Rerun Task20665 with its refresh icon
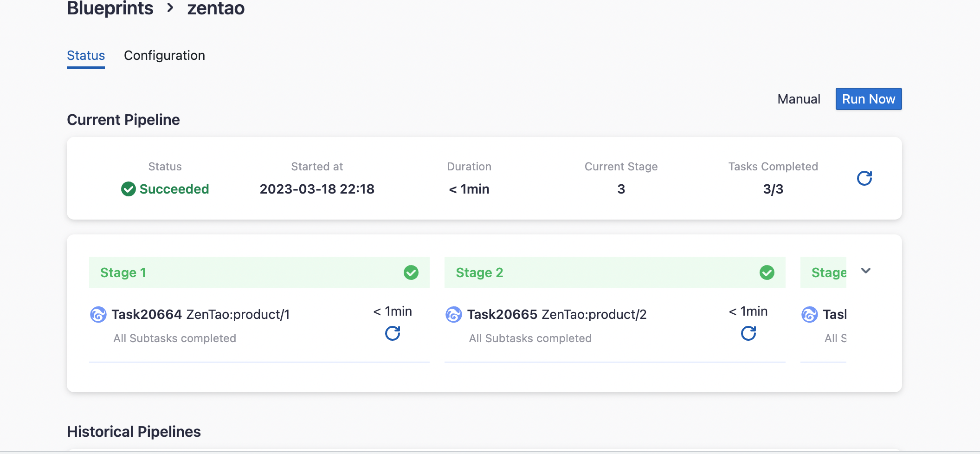 (748, 333)
